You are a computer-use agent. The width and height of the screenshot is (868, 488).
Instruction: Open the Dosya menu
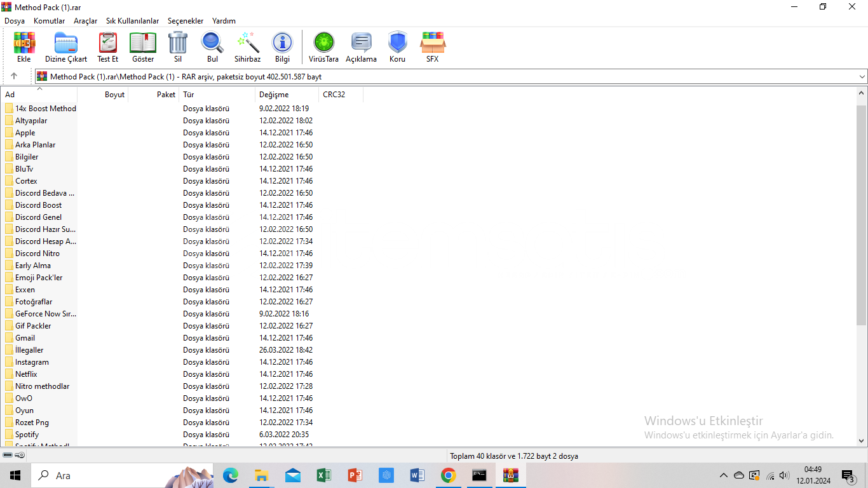click(x=15, y=21)
